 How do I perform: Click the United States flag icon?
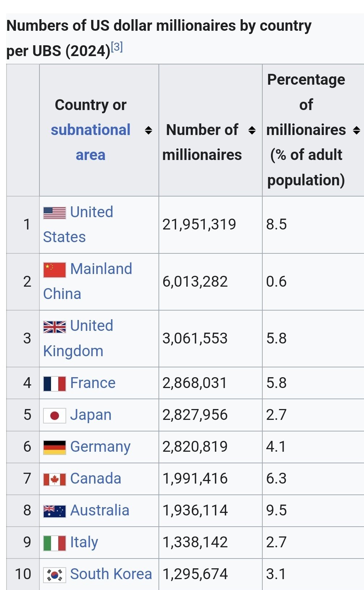point(54,213)
